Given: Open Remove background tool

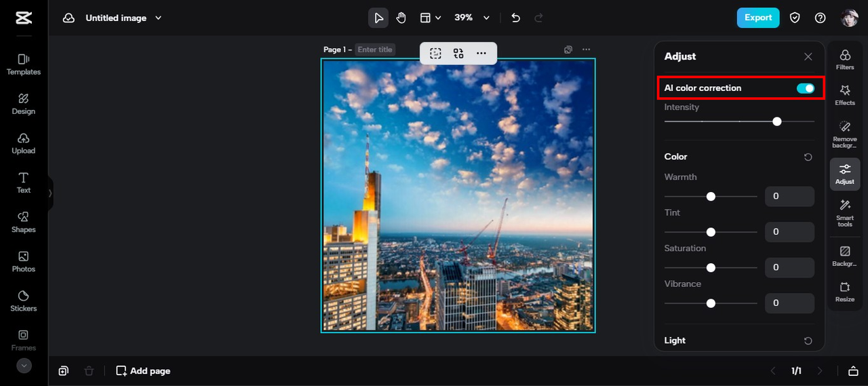Looking at the screenshot, I should click(x=845, y=134).
